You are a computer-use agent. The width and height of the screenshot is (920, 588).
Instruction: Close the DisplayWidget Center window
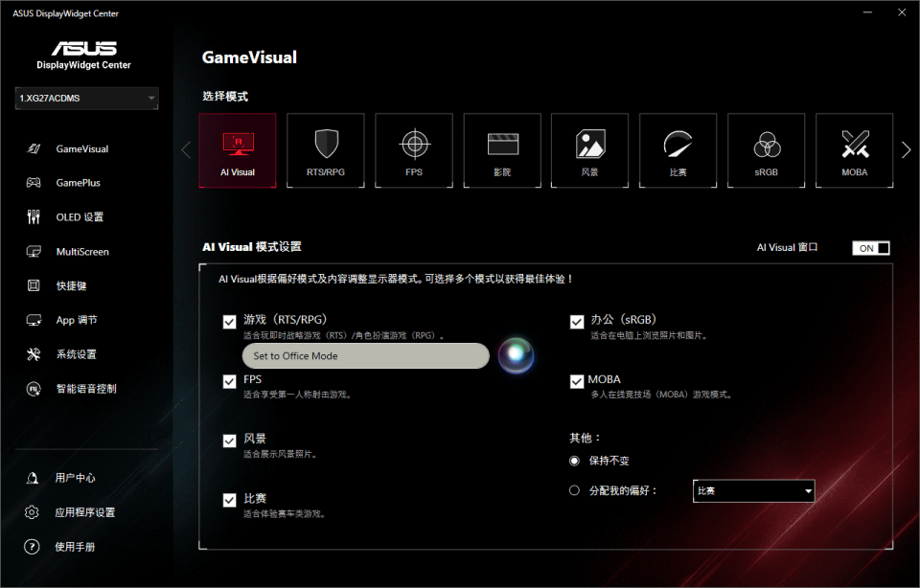click(x=902, y=12)
